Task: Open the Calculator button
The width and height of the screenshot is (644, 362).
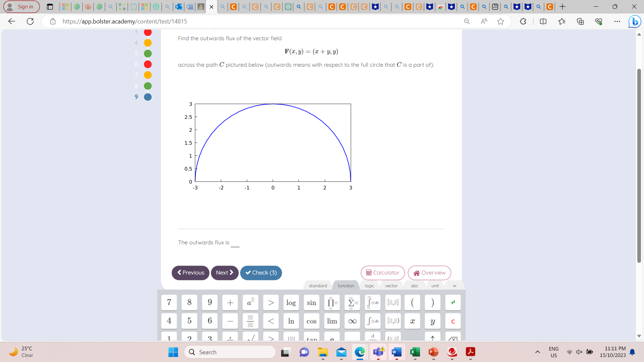Action: 383,273
